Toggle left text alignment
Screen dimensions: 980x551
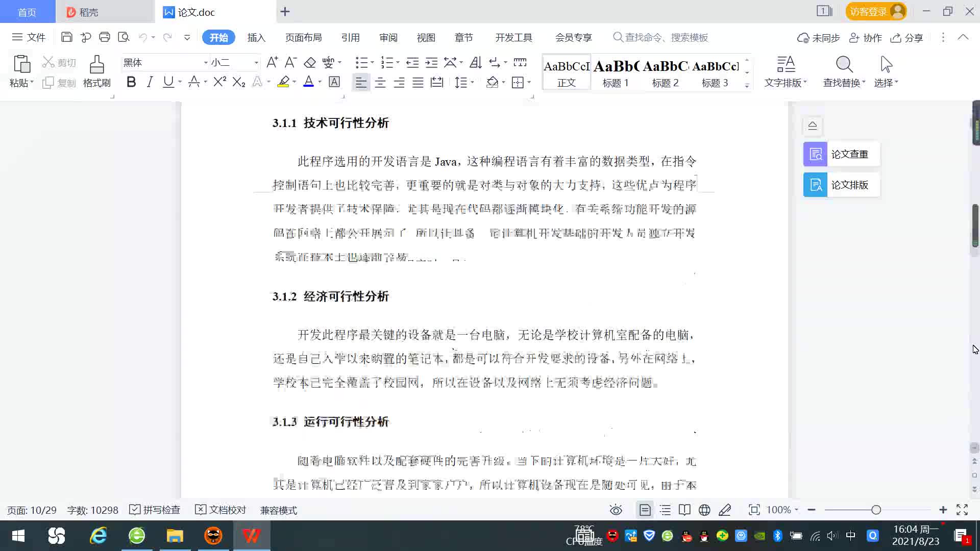(361, 82)
